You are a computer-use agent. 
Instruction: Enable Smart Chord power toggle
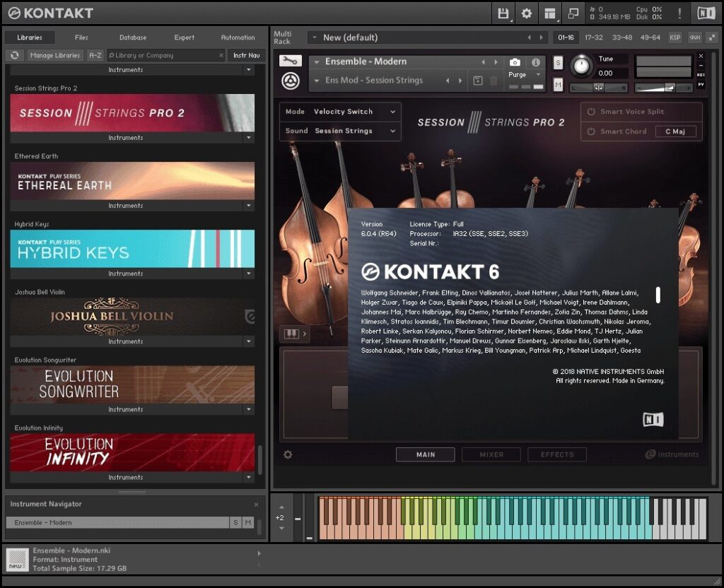point(591,131)
